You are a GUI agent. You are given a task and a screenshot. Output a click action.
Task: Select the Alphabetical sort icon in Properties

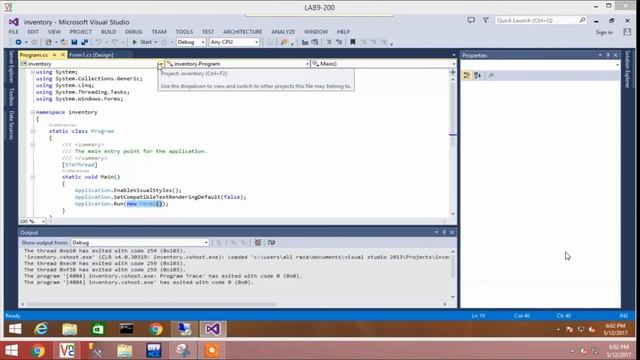[x=478, y=75]
